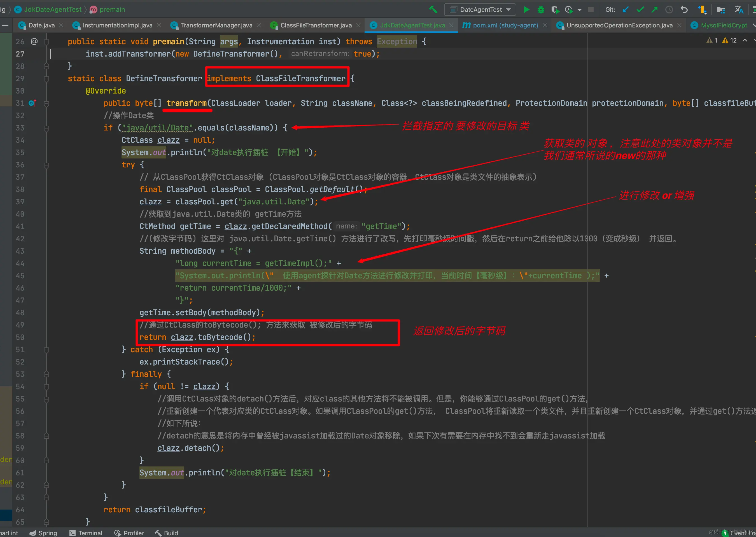
Task: Open the Terminal tool window
Action: pyautogui.click(x=86, y=533)
